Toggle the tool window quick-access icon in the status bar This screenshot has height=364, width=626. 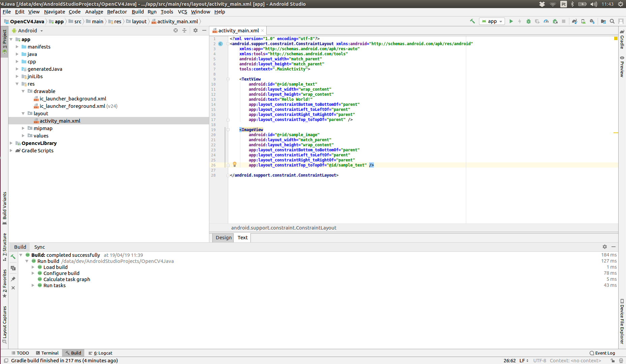tap(6, 361)
